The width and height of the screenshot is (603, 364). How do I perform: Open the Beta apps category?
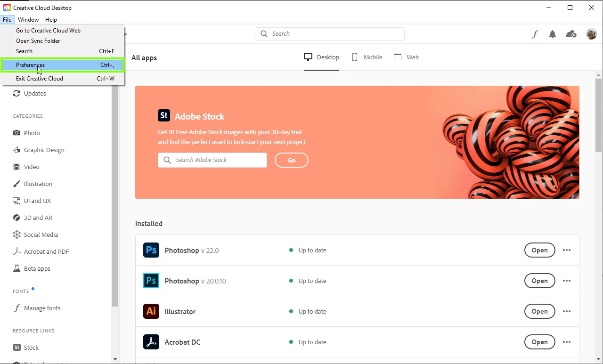click(x=32, y=268)
